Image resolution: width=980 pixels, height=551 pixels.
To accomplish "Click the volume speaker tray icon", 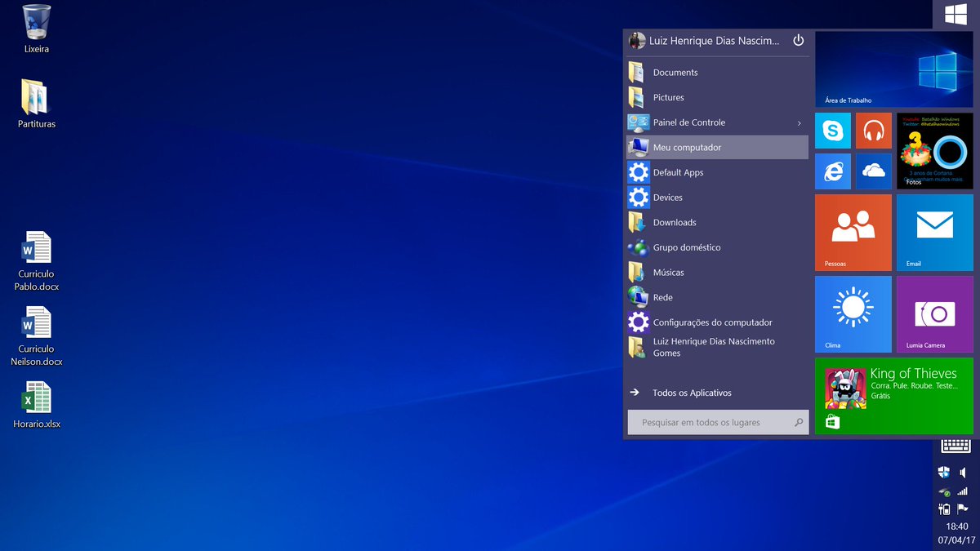I will [964, 473].
